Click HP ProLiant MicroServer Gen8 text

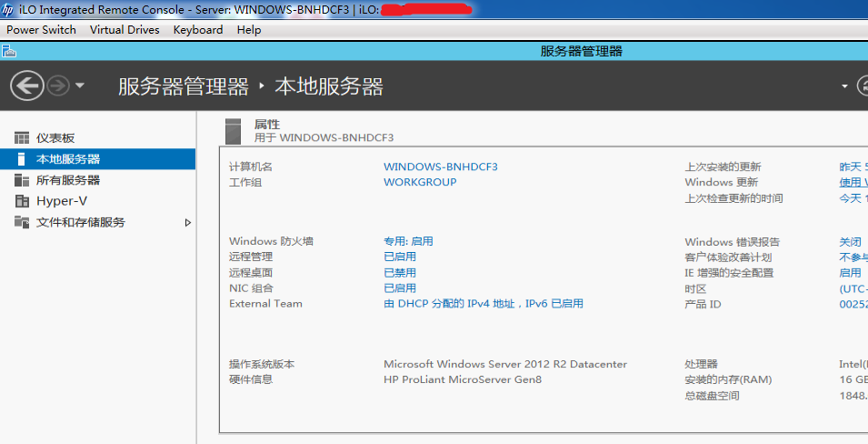[463, 379]
